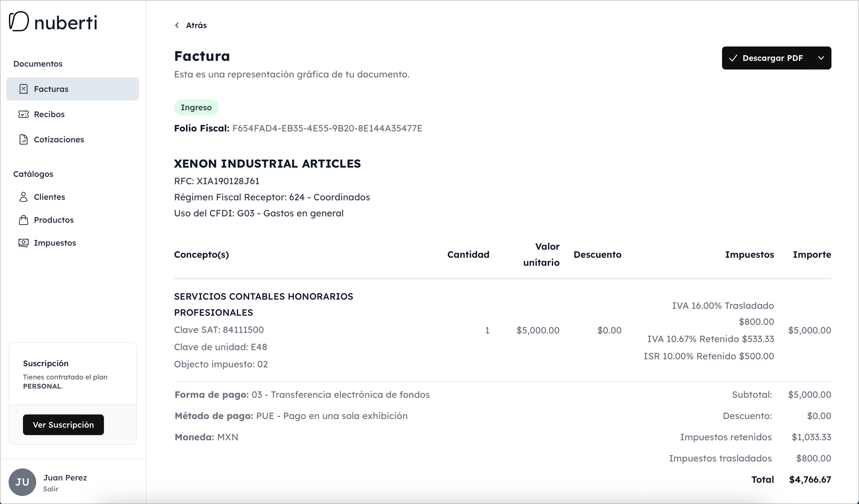Click the Salir logout link
The image size is (859, 504).
[x=51, y=489]
